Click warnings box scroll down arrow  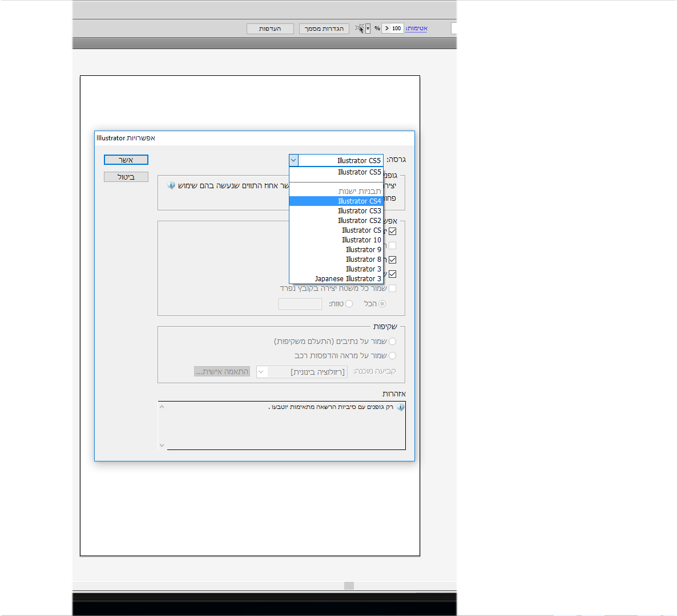pos(162,445)
